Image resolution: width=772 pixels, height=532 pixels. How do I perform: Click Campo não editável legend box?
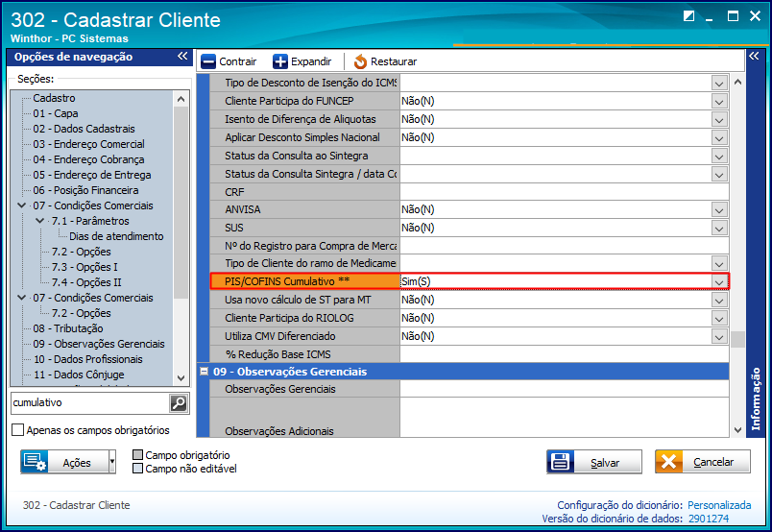tap(138, 468)
